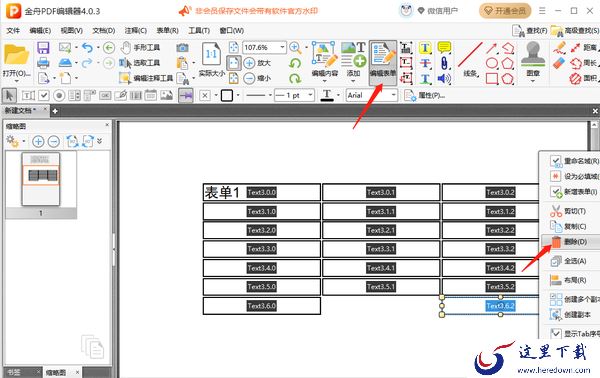
Task: Rotate view counterclockwise icon
Action: click(x=295, y=63)
